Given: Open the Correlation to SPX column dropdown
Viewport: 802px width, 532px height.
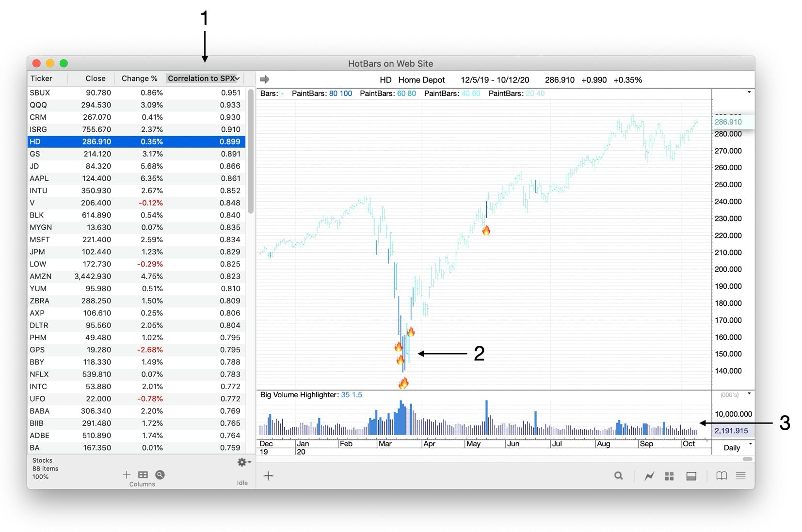Looking at the screenshot, I should tap(203, 78).
